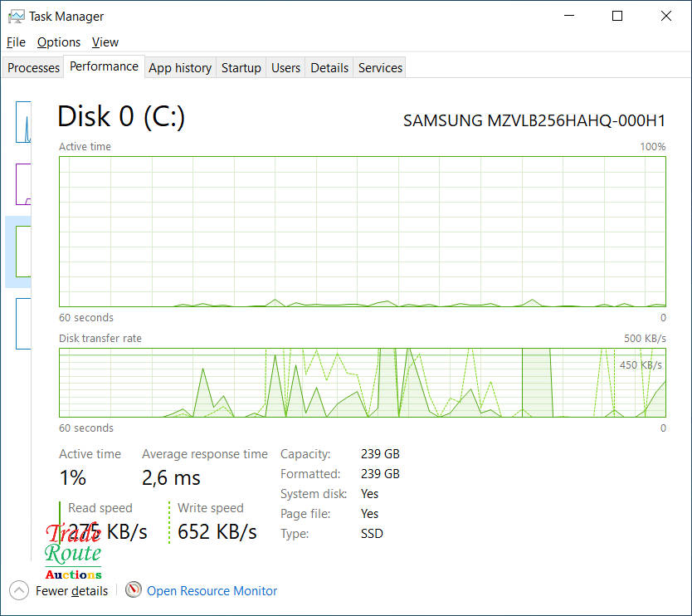
Task: Click the Task Manager app icon in title bar
Action: coord(16,16)
